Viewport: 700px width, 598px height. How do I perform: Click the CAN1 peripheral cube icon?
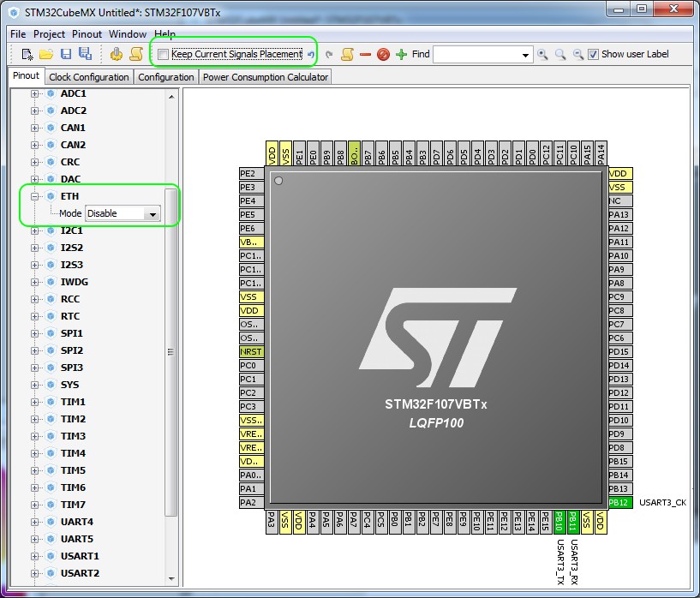(51, 128)
